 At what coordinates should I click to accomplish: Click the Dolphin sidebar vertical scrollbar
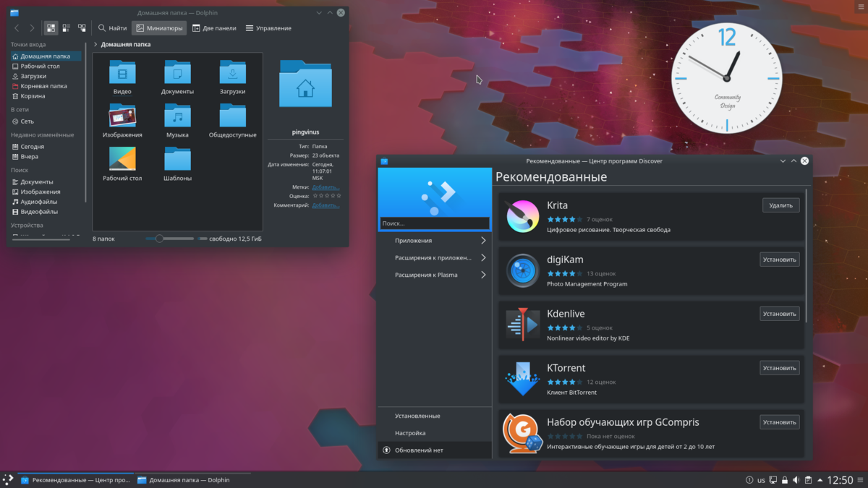click(x=87, y=121)
